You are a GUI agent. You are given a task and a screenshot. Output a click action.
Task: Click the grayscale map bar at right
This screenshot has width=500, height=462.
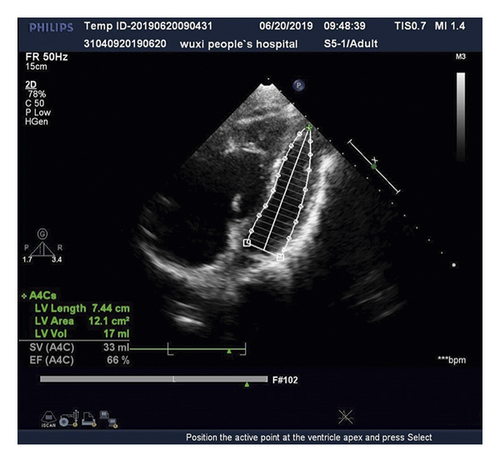click(x=461, y=116)
